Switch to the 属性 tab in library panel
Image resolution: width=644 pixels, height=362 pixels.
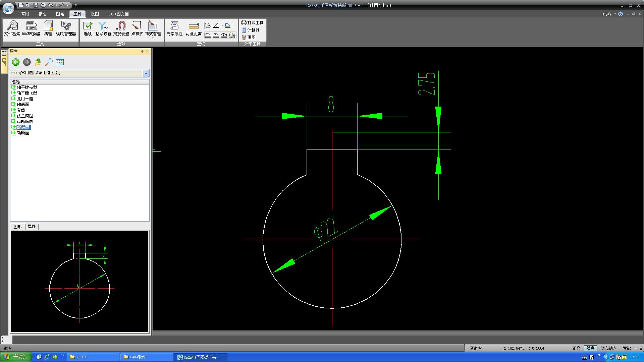[x=32, y=227]
